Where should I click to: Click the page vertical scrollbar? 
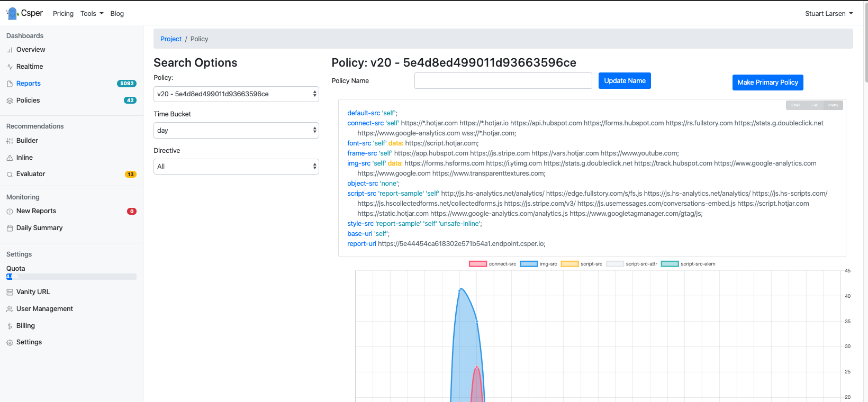pyautogui.click(x=866, y=42)
